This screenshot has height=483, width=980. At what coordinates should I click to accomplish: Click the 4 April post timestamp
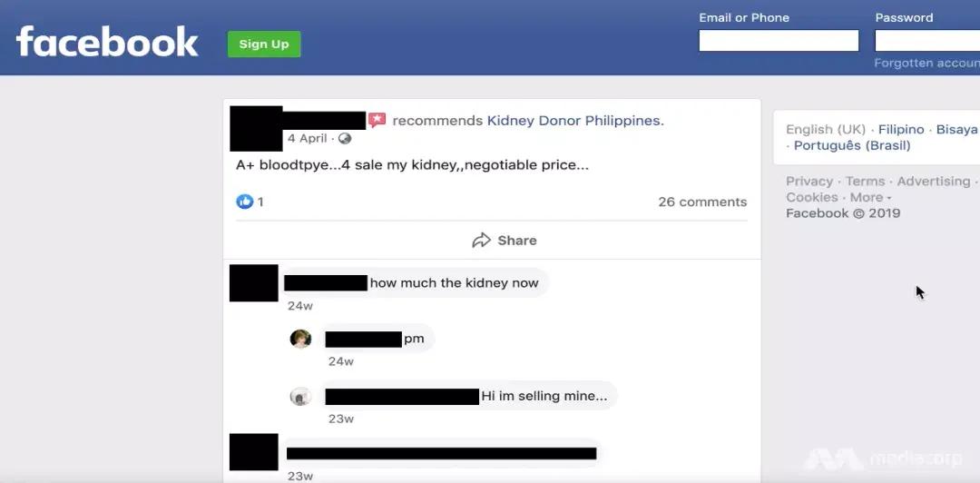(307, 139)
